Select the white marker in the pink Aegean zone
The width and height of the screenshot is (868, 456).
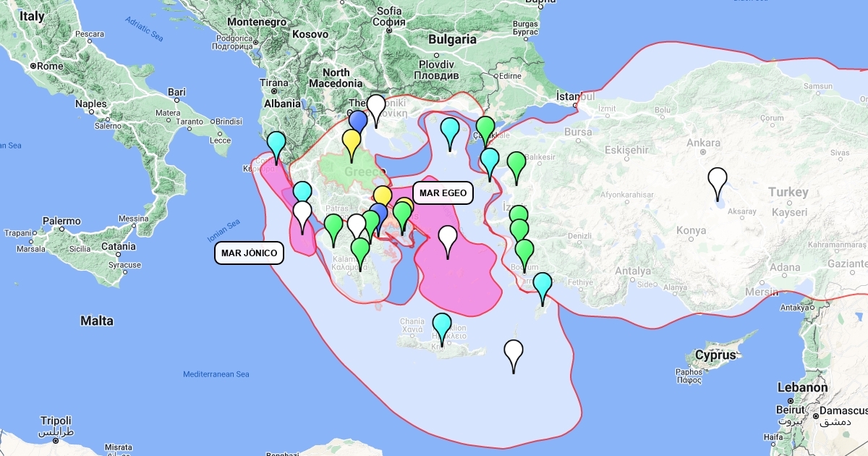tap(448, 237)
